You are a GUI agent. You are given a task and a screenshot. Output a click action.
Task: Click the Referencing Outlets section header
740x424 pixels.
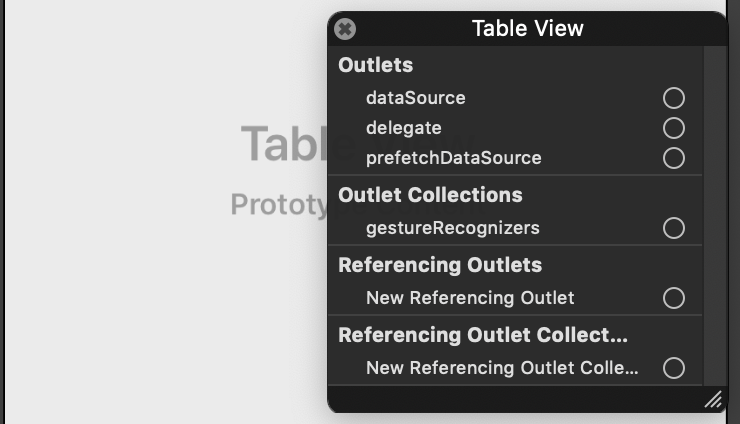440,265
